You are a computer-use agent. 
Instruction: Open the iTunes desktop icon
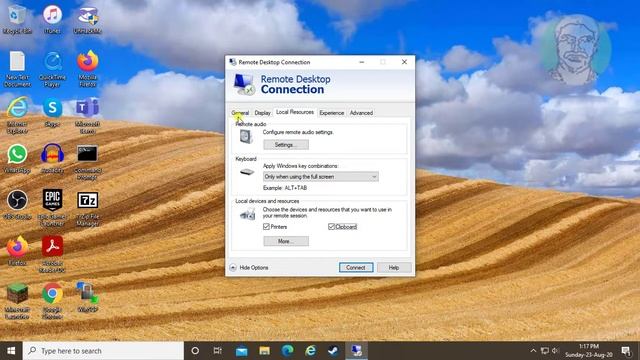point(52,20)
